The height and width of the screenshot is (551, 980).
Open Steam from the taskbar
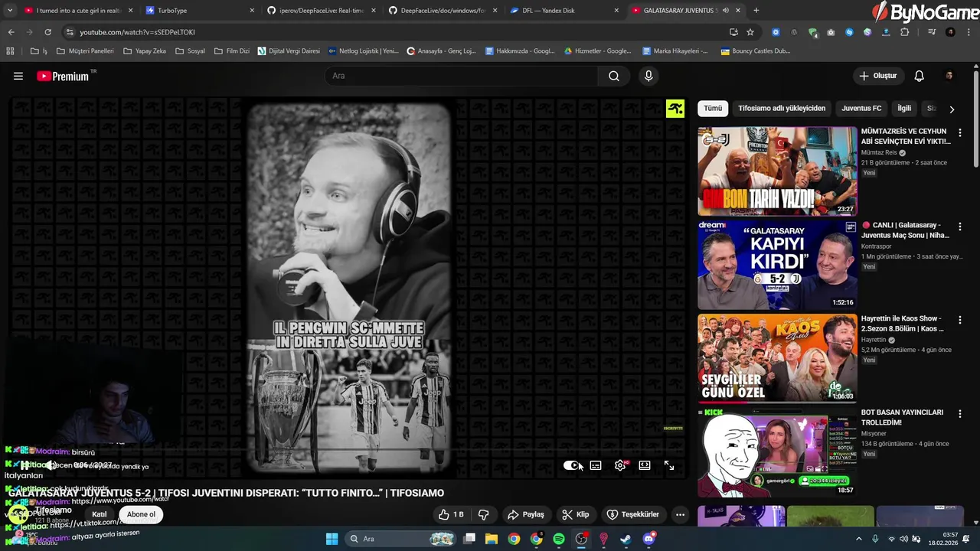626,539
